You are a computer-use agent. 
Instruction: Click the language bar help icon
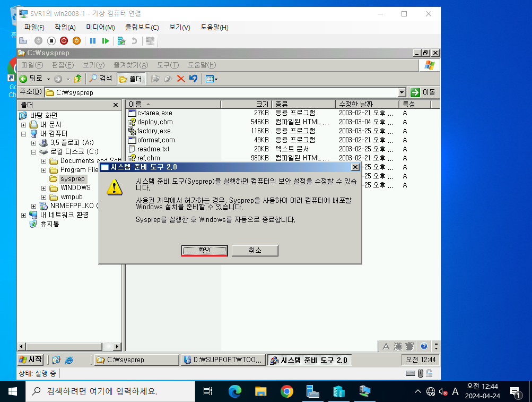(x=424, y=346)
